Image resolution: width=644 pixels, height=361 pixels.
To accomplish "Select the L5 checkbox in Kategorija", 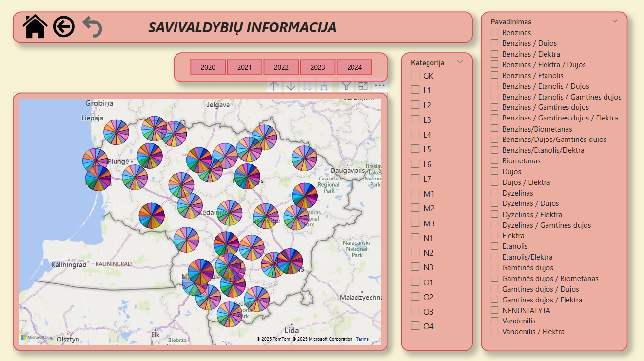I will pos(415,149).
